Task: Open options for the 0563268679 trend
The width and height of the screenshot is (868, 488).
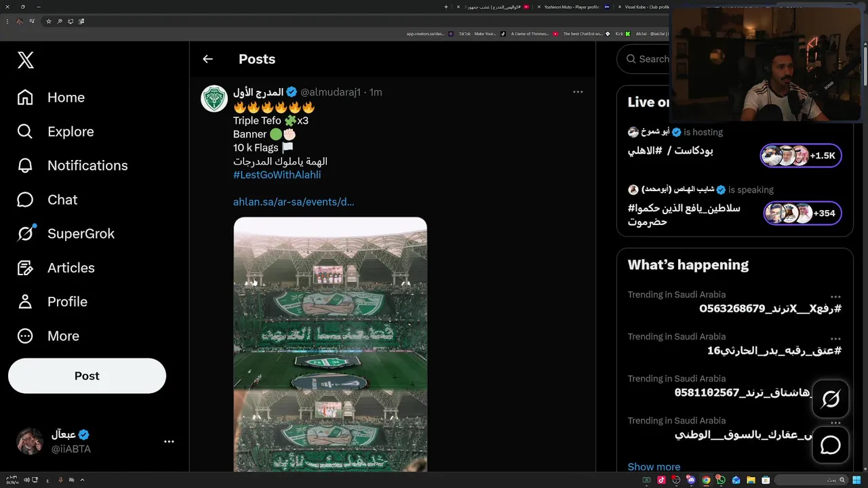Action: click(x=835, y=296)
